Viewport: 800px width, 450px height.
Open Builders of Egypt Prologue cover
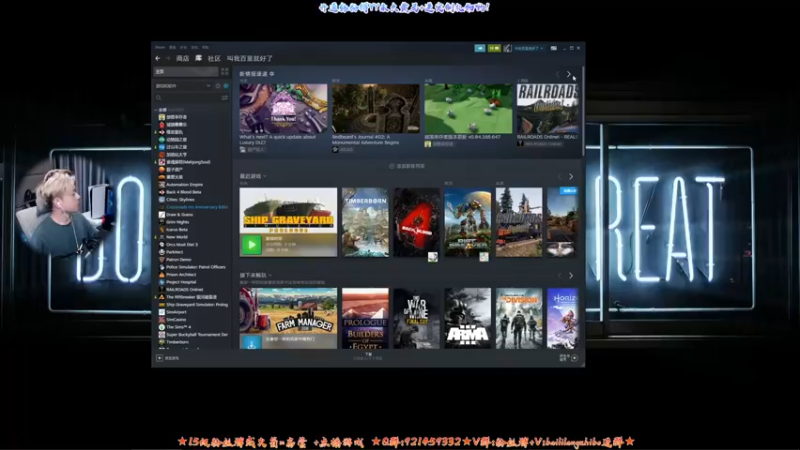coord(365,318)
